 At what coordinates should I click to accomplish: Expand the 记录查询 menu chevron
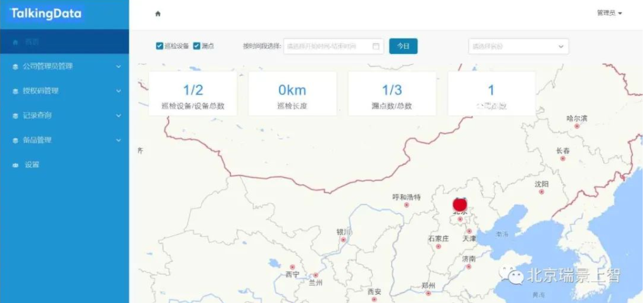[x=119, y=116]
